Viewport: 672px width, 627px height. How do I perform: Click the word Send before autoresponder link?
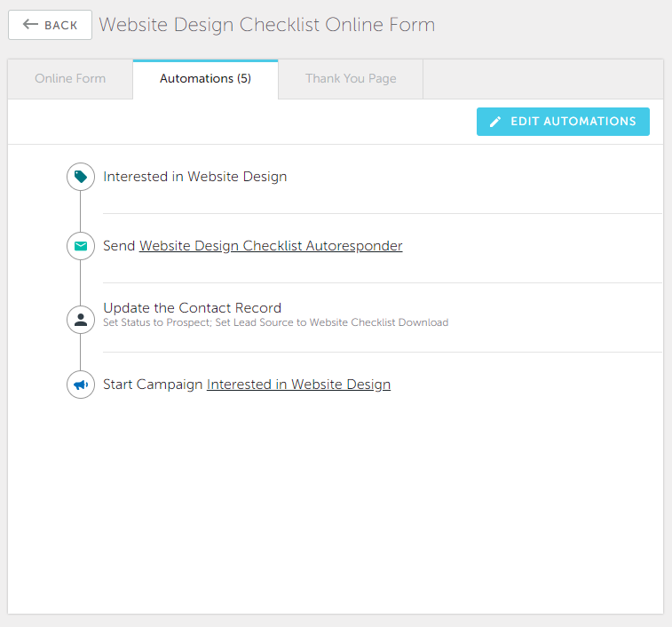119,246
